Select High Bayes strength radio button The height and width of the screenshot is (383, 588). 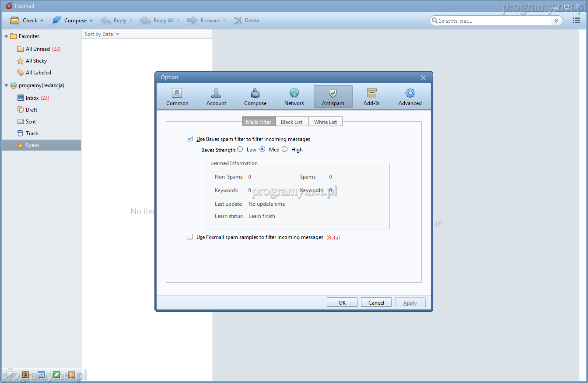[285, 149]
